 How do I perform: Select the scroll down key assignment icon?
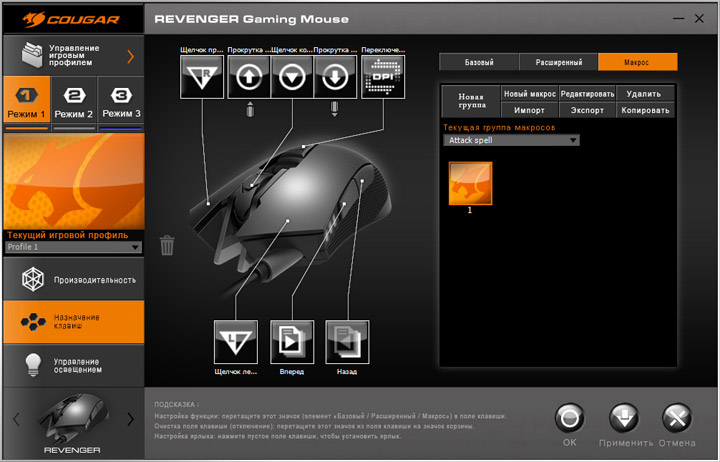(x=335, y=77)
